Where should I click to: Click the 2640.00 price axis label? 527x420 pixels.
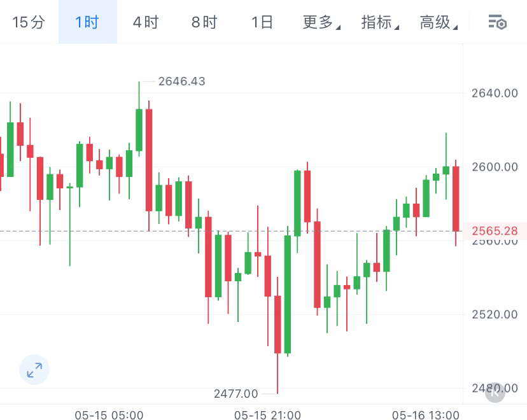495,93
